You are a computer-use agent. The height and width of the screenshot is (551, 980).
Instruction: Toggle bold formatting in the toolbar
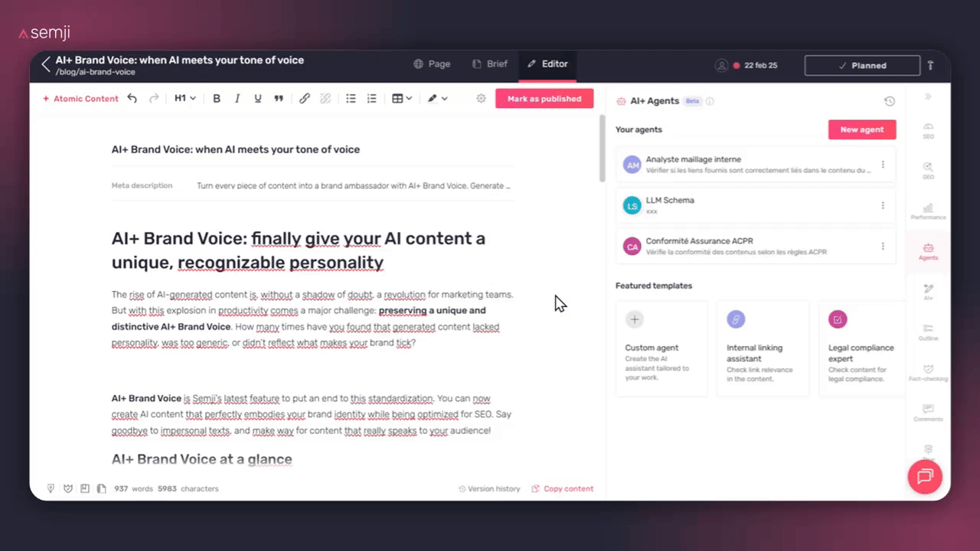217,99
